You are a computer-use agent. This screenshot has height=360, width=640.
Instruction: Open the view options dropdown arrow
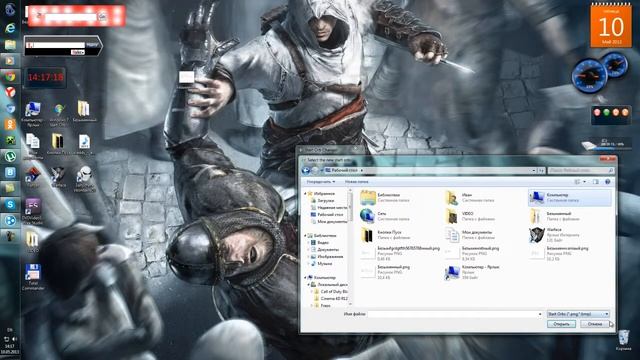click(x=584, y=182)
